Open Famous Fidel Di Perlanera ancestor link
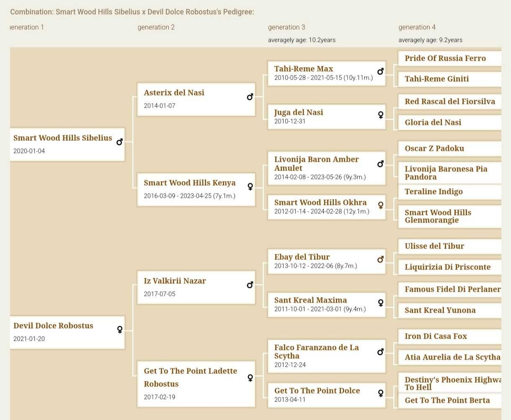 pyautogui.click(x=453, y=289)
